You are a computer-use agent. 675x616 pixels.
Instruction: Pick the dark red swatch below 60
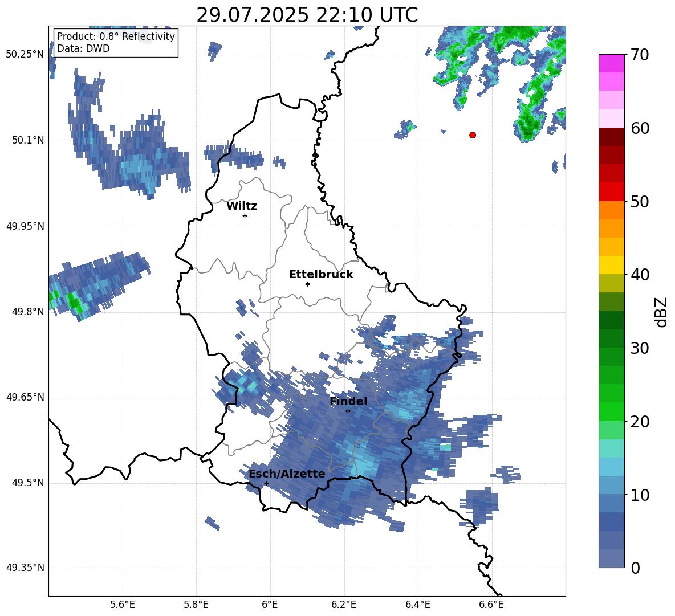(611, 136)
